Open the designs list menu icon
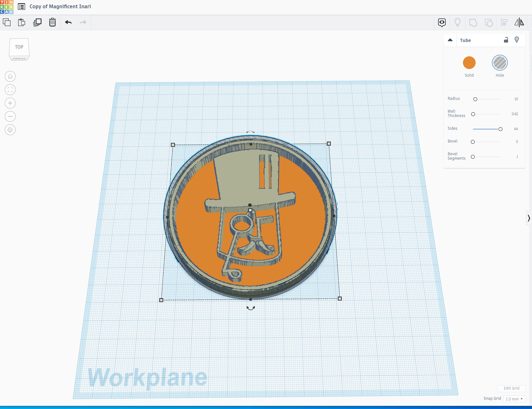Viewport: 532px width, 409px height. point(22,6)
